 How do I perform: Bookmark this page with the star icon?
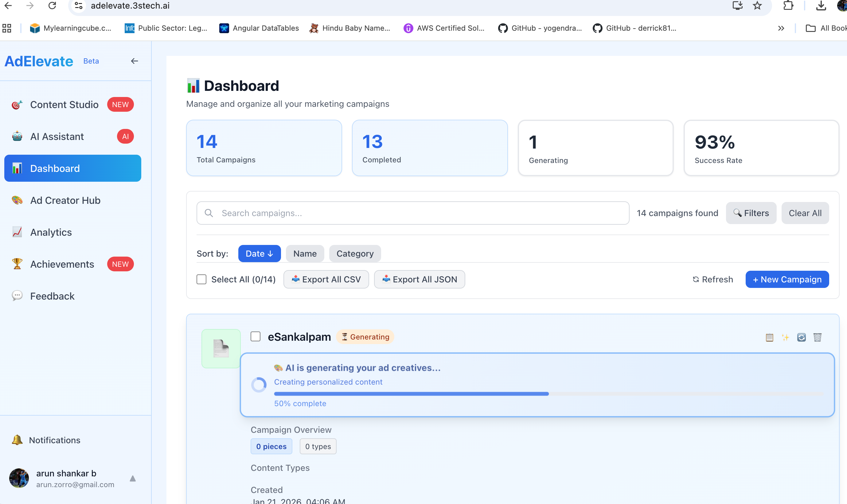757,6
